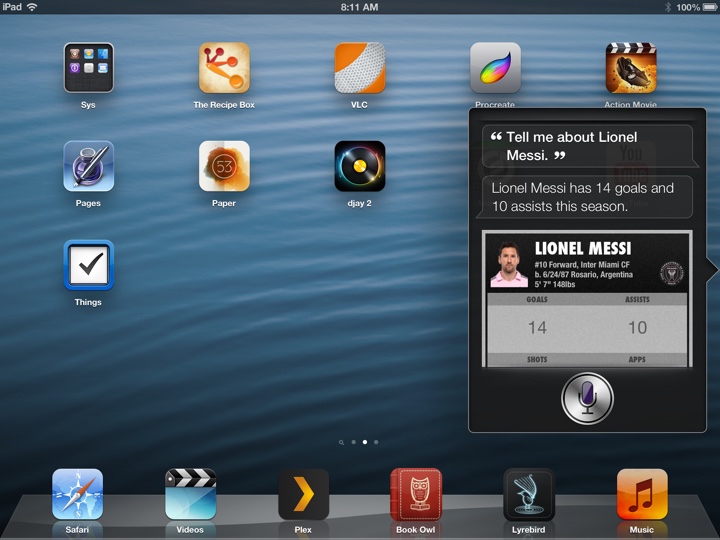Launch Videos from the dock
The height and width of the screenshot is (540, 720).
190,494
